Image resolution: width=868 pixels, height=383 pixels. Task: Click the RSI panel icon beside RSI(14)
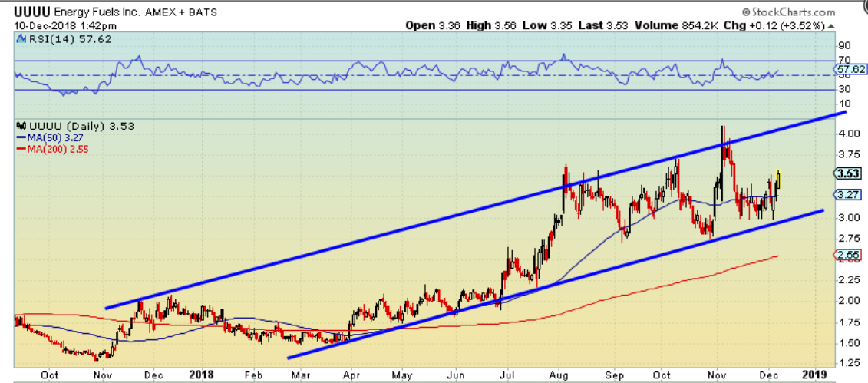pyautogui.click(x=22, y=39)
